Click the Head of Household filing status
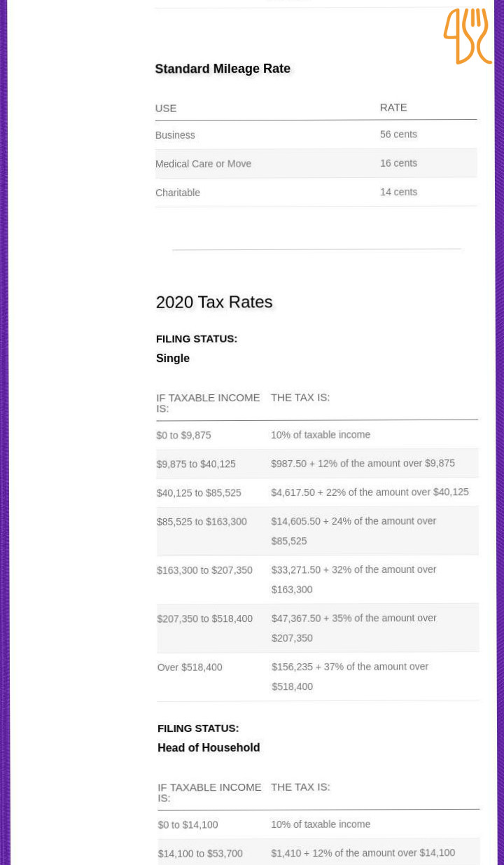Screen dimensions: 504x865 tap(209, 748)
